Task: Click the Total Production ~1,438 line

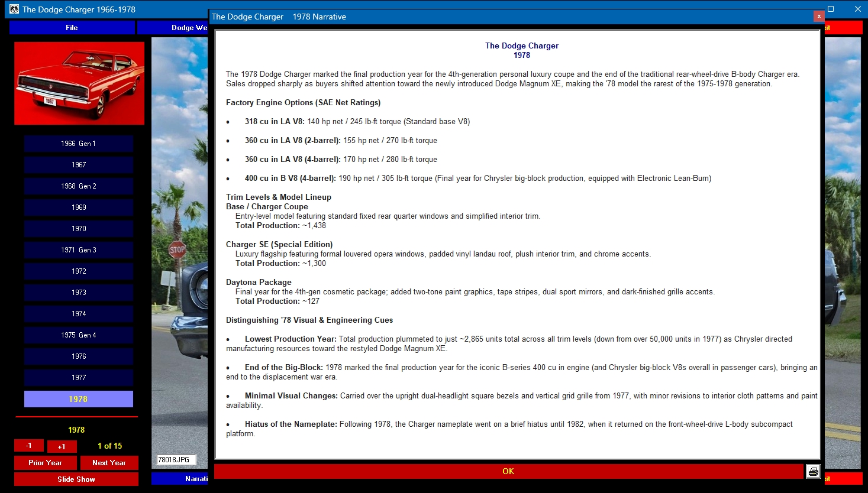Action: 280,225
